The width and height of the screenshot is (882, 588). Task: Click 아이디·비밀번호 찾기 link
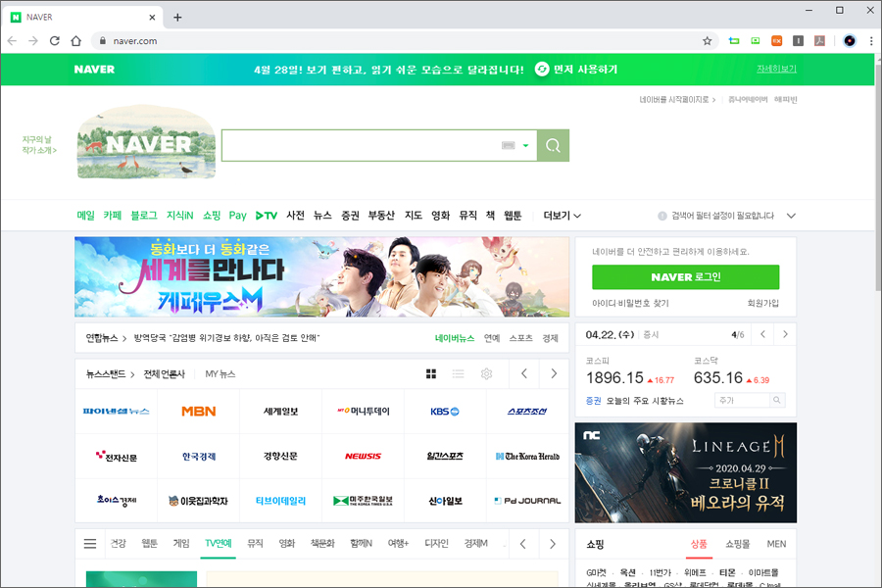630,303
